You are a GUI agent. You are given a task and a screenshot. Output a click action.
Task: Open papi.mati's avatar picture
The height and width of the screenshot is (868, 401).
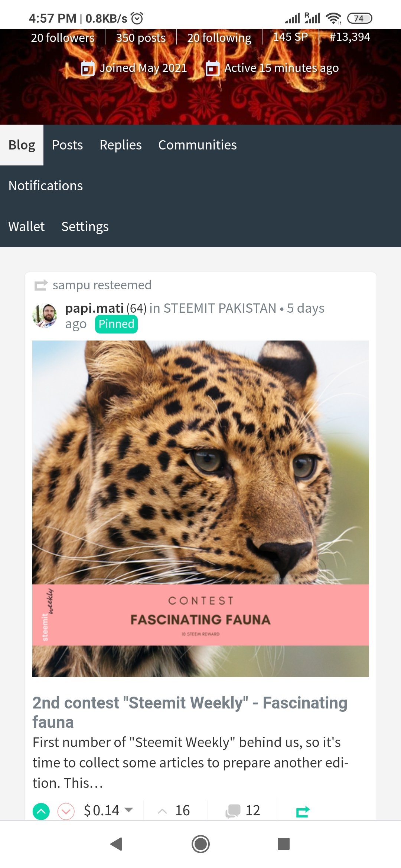pos(45,316)
